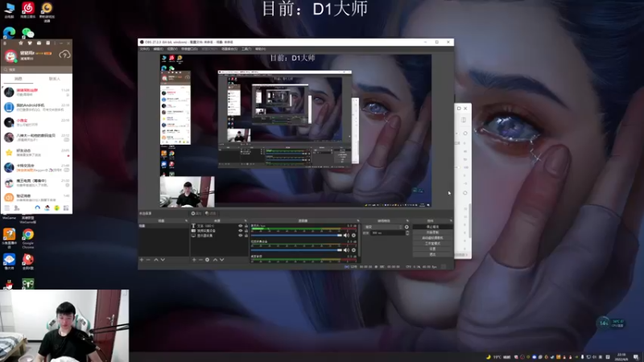Viewport: 644px width, 362px height.
Task: Click 设置 settings button in Controls
Action: click(x=432, y=249)
